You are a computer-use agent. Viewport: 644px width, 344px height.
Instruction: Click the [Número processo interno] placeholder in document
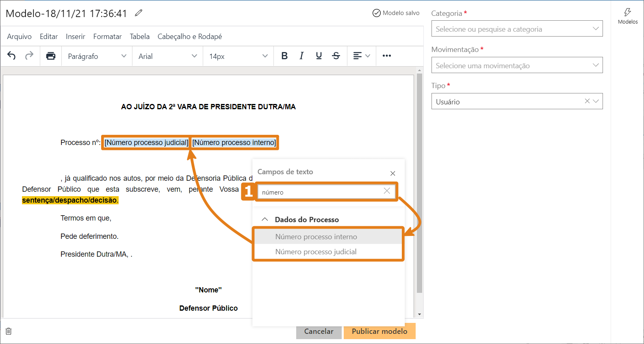tap(234, 143)
